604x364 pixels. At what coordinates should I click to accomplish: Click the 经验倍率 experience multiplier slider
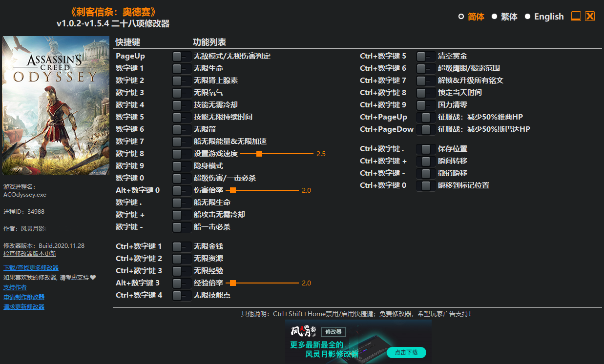(233, 283)
